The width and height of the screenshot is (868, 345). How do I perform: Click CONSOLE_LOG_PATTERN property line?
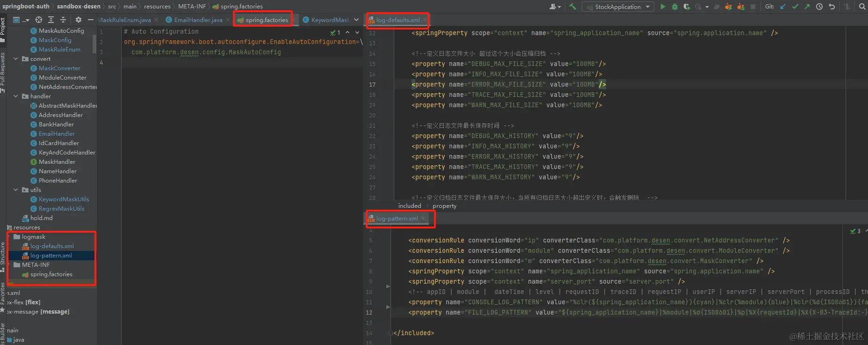tap(638, 302)
